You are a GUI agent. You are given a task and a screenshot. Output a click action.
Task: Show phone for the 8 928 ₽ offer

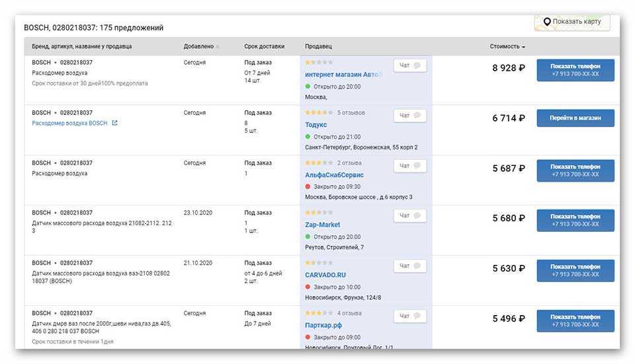[575, 70]
